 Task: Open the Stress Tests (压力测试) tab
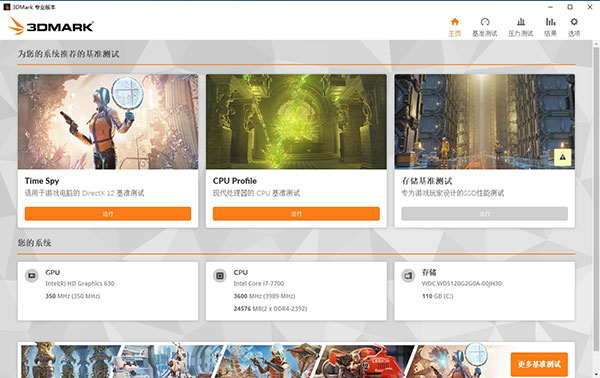(x=520, y=27)
